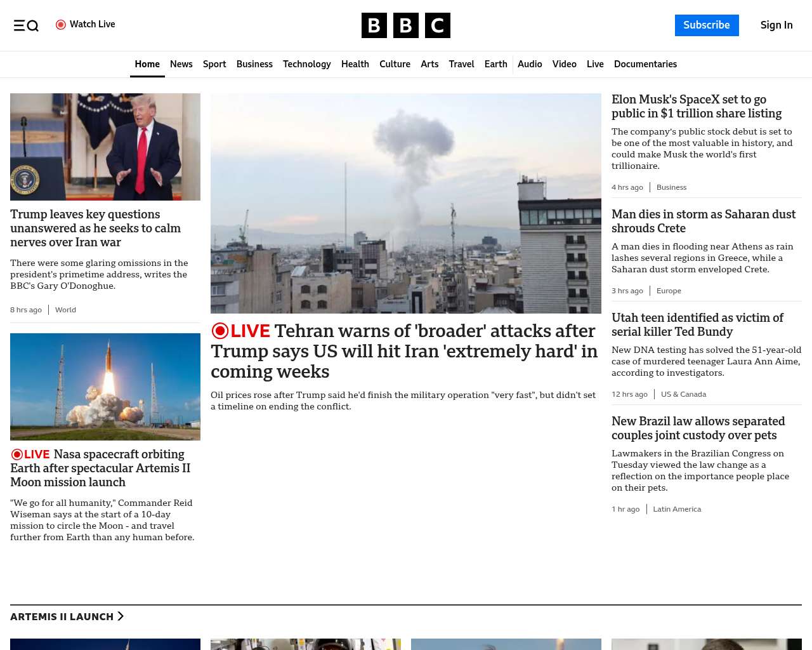
Task: Select the Sport tab
Action: [x=214, y=64]
